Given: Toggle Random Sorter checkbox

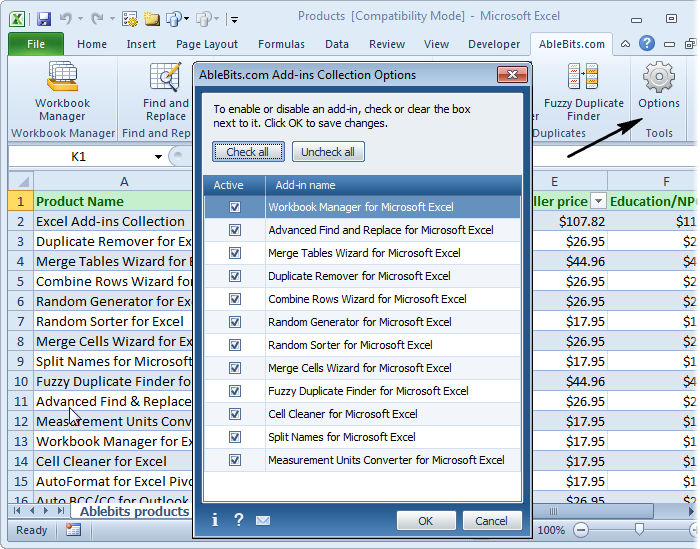Looking at the screenshot, I should point(235,345).
